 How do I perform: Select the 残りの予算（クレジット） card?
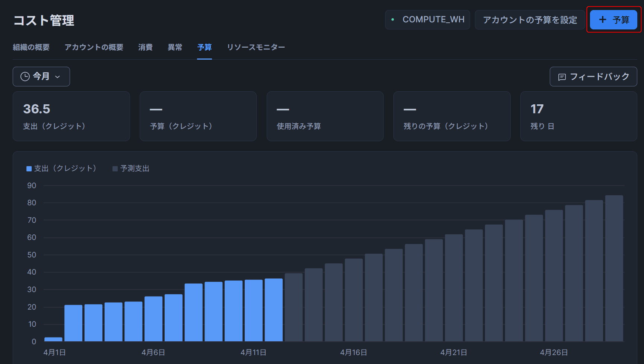[x=452, y=116]
